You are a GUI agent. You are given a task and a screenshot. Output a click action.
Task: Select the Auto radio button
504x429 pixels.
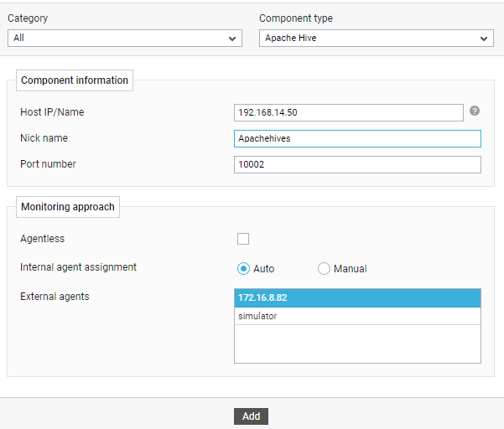[x=243, y=268]
